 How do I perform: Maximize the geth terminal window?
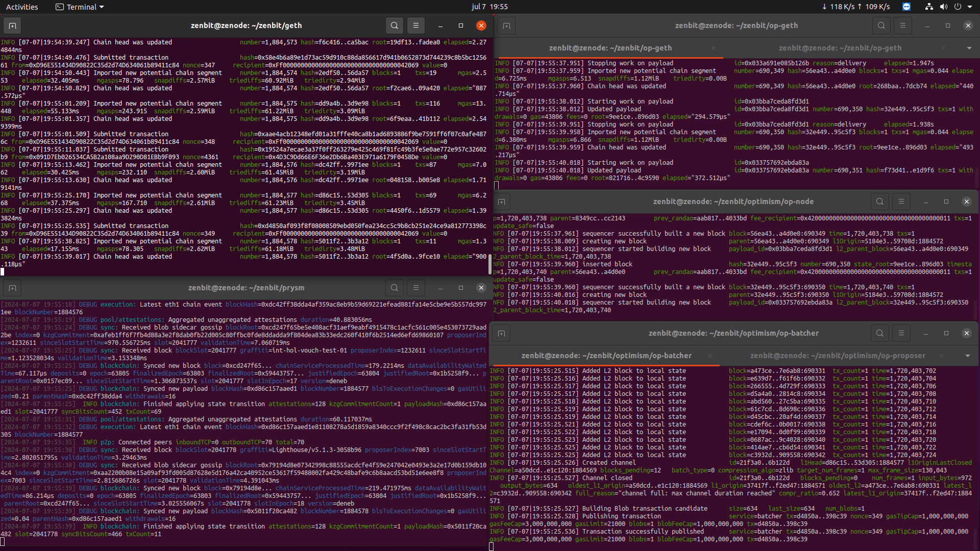461,26
